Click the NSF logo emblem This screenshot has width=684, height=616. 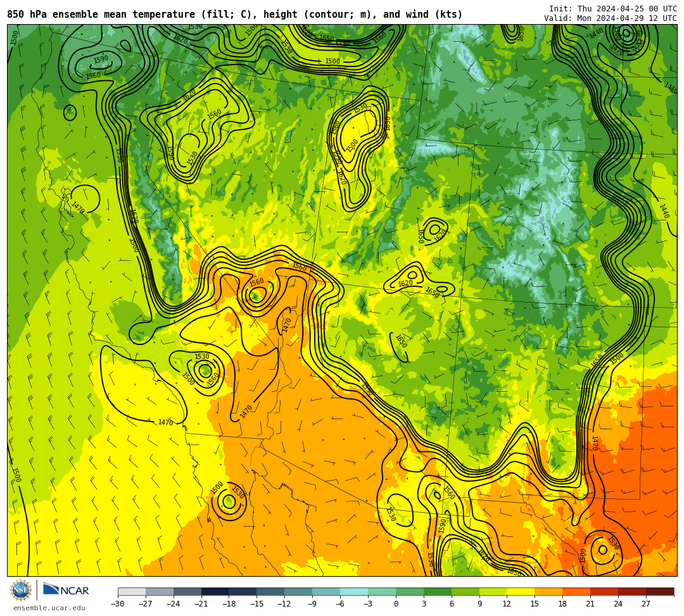pyautogui.click(x=20, y=591)
